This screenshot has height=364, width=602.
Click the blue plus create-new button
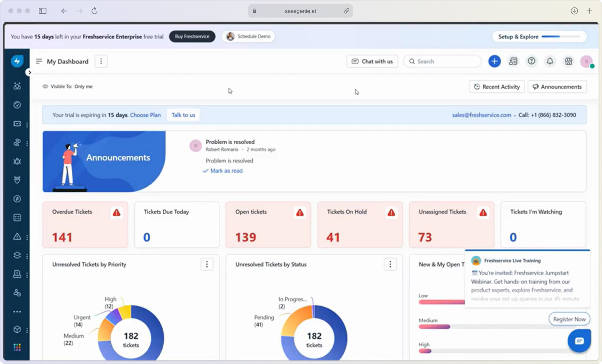tap(494, 61)
